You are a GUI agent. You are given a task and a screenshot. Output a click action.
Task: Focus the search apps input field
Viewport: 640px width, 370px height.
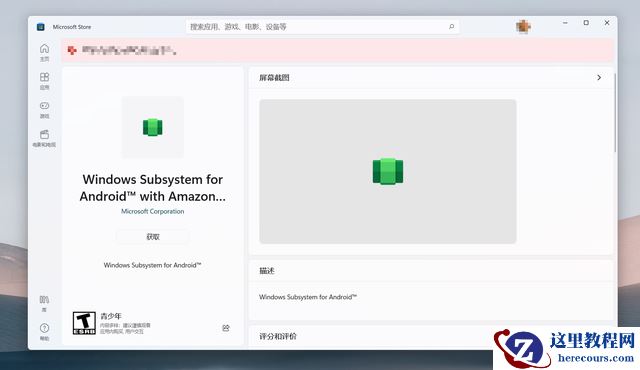click(x=322, y=27)
